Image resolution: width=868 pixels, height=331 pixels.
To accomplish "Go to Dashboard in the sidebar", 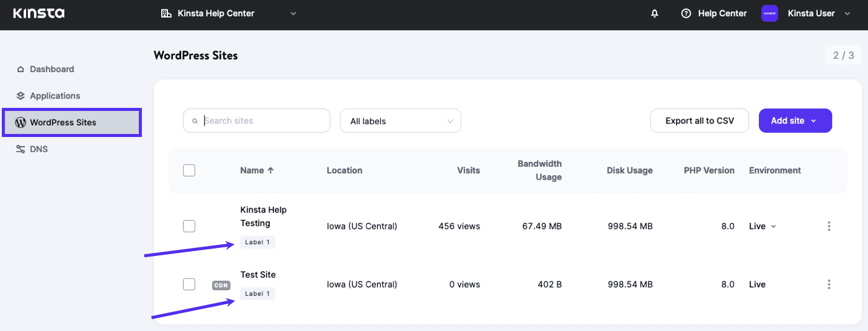I will click(51, 69).
